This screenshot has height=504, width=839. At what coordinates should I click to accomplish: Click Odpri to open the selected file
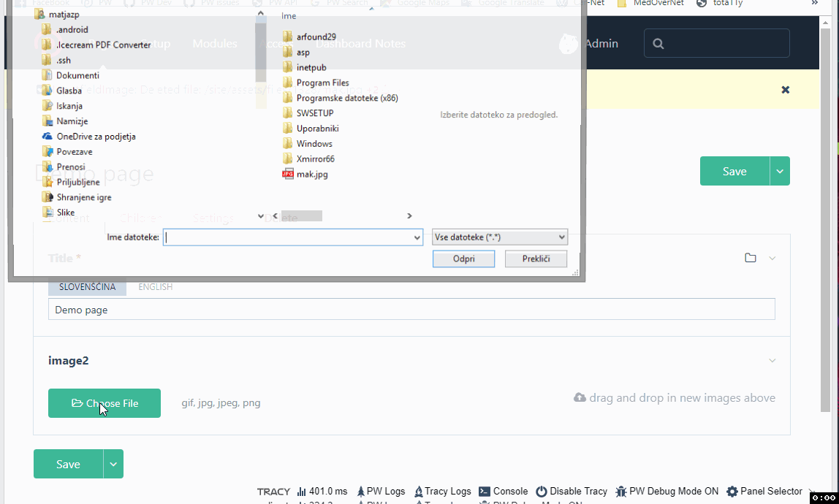(463, 259)
